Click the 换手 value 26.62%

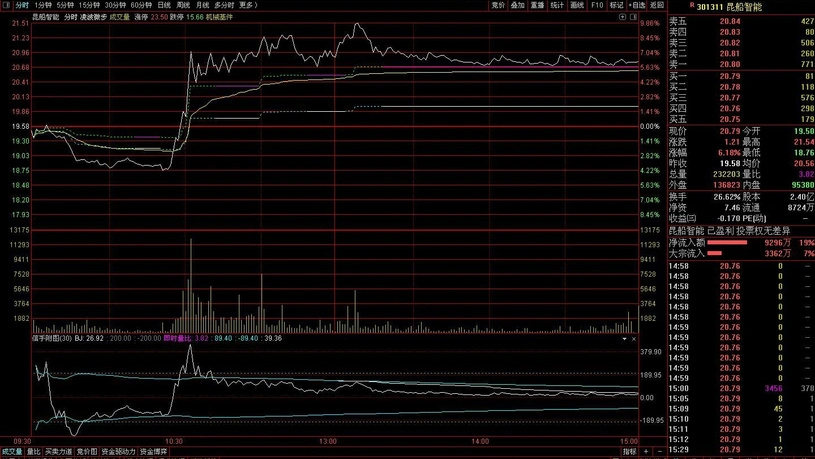(727, 197)
